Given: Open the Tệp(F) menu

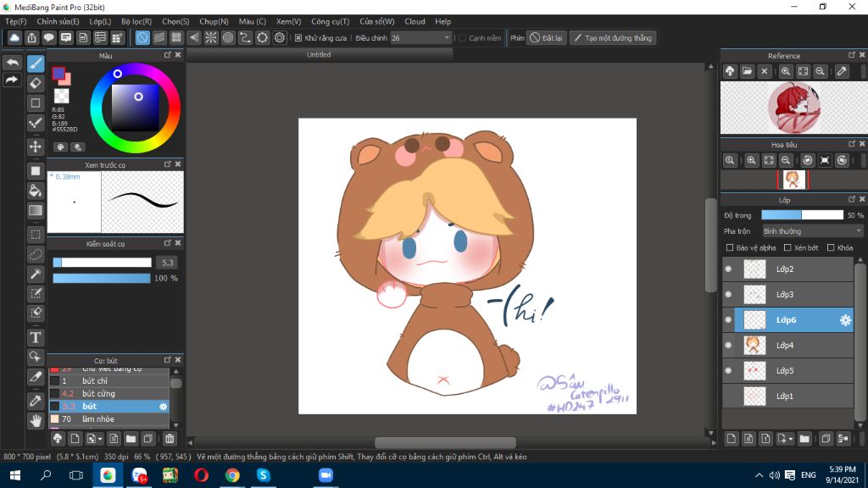Looking at the screenshot, I should click(16, 21).
